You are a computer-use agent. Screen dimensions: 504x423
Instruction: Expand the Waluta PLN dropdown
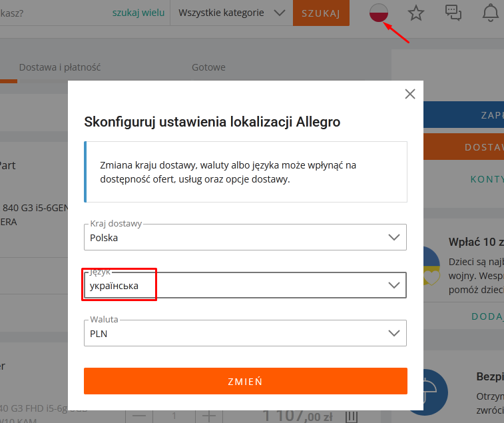point(245,333)
